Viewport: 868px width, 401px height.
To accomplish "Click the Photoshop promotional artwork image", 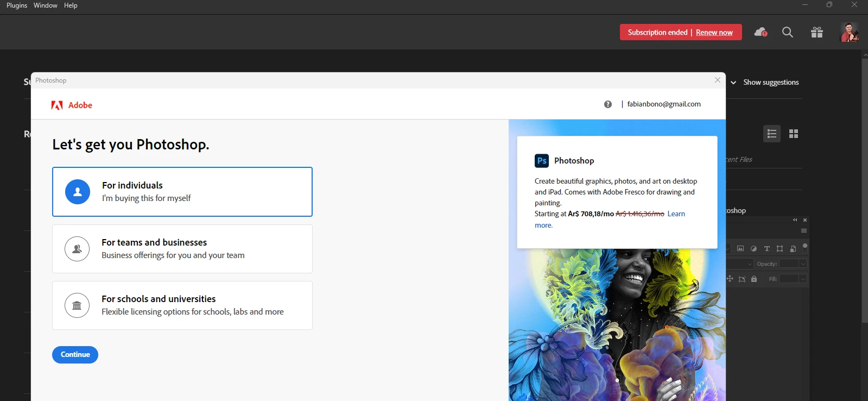I will click(x=617, y=326).
